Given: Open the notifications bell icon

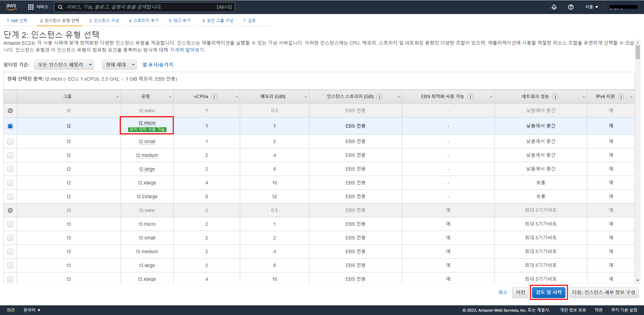Looking at the screenshot, I should 554,7.
